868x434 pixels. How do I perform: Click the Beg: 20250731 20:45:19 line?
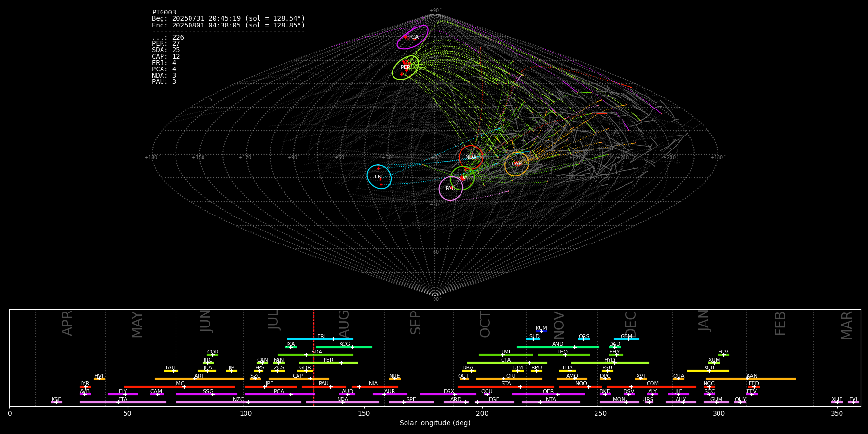229,19
